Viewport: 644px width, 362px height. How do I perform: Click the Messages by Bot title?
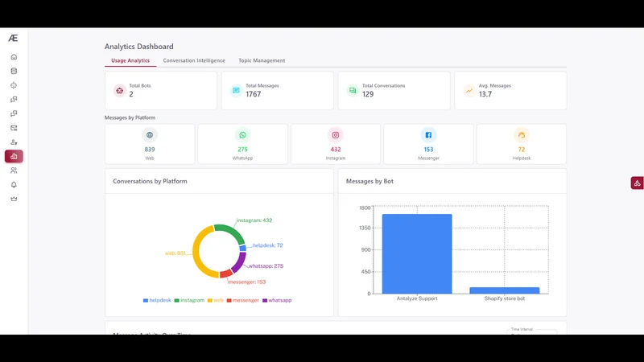click(369, 181)
